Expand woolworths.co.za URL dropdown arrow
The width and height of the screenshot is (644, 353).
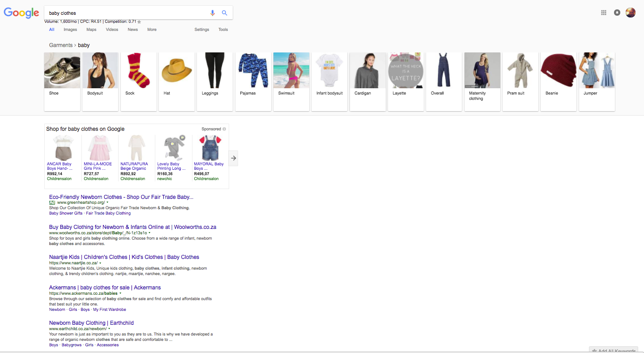click(149, 233)
